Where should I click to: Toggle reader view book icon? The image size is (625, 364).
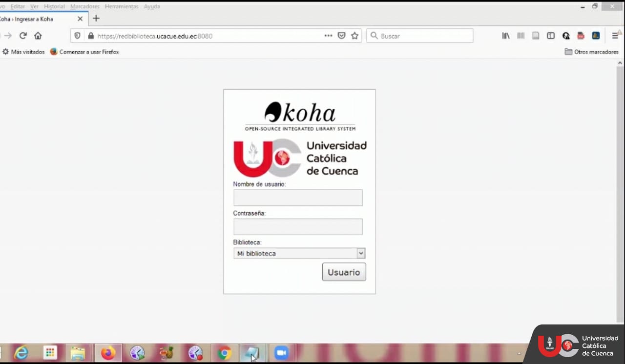click(x=521, y=36)
